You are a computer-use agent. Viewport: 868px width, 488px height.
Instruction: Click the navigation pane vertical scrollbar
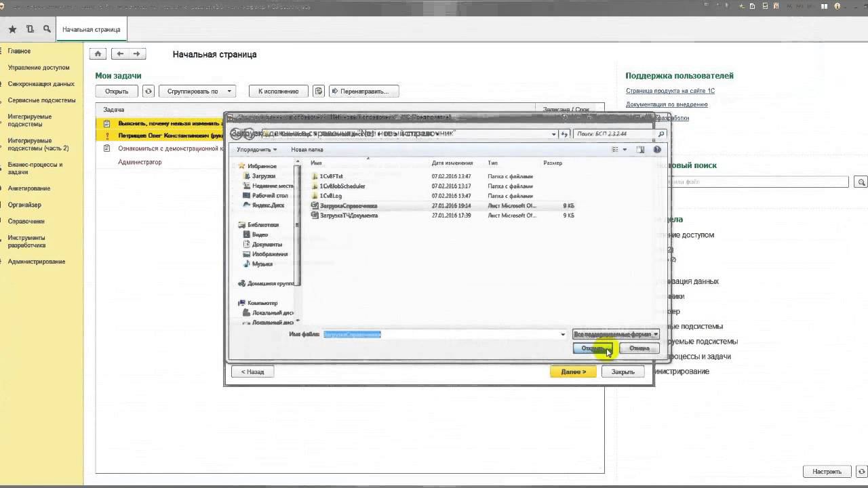[297, 224]
